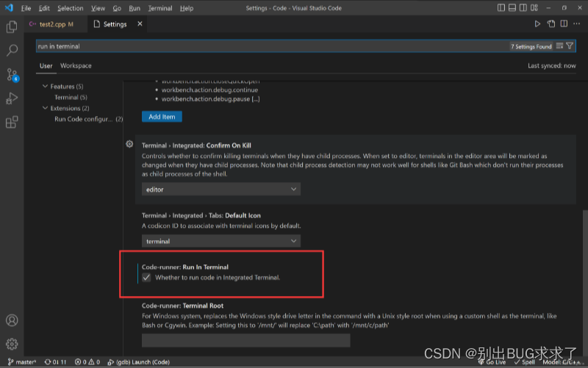Collapse the Features (5) tree group
Screen dimensions: 588x368
46,86
